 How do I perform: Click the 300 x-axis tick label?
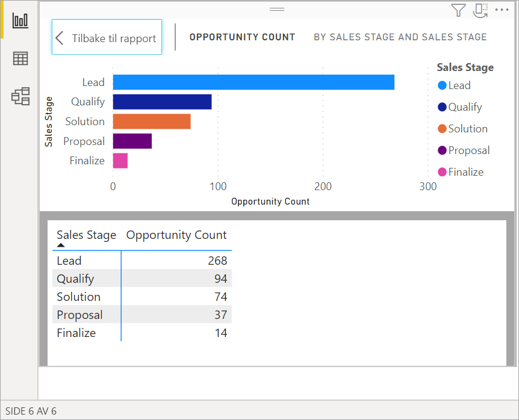pyautogui.click(x=428, y=187)
